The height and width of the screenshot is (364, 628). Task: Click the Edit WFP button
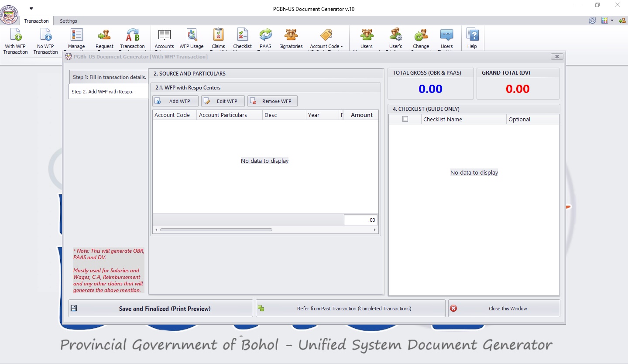point(223,101)
